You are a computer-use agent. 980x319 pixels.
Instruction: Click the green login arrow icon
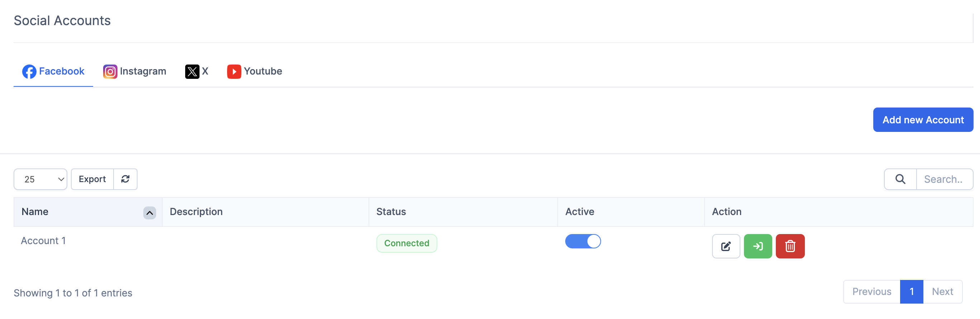pos(758,246)
